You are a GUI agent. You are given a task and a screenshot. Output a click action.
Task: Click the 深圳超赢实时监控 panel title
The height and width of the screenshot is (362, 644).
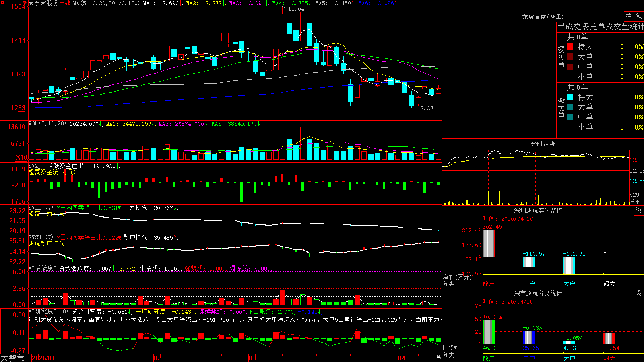[538, 210]
